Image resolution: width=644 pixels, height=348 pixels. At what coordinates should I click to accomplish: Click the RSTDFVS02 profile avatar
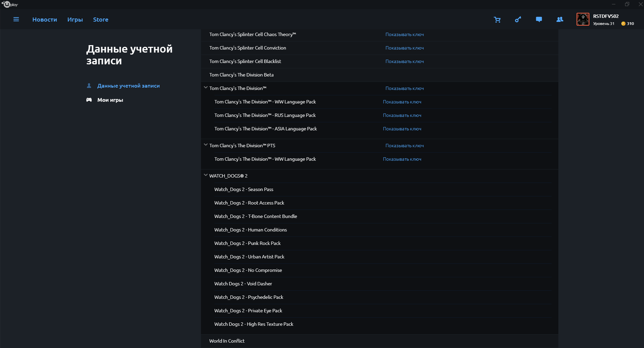tap(583, 20)
